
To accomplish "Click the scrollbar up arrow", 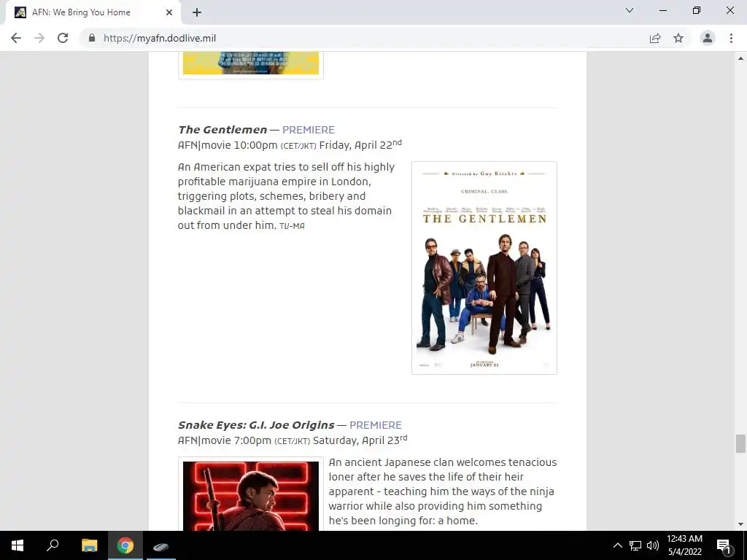I will (x=740, y=58).
